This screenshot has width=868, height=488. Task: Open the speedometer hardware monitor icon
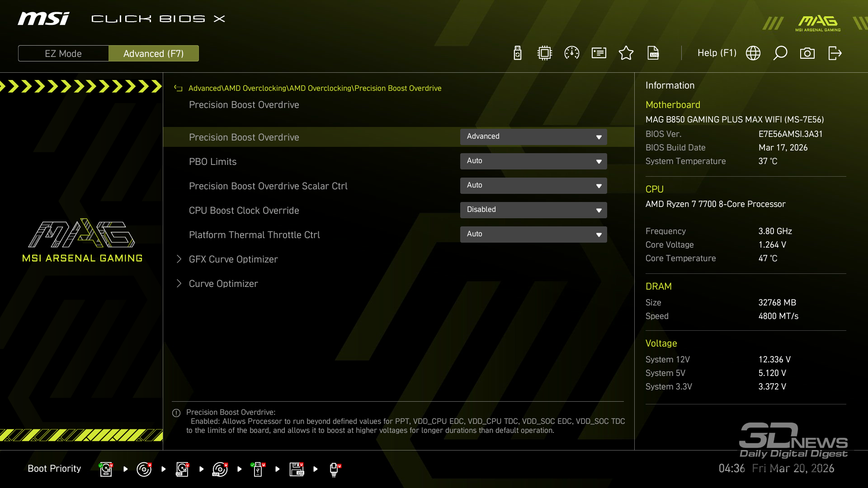pyautogui.click(x=572, y=53)
